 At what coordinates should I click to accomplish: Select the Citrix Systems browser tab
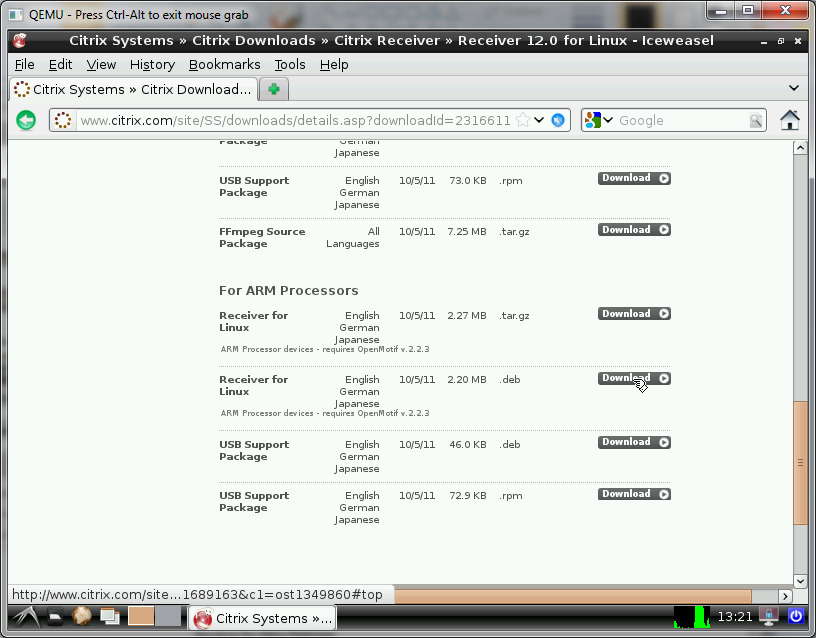point(133,90)
